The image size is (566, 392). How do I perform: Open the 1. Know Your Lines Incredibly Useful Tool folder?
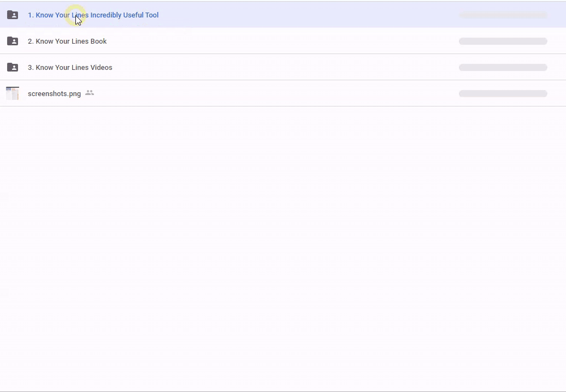pyautogui.click(x=93, y=15)
